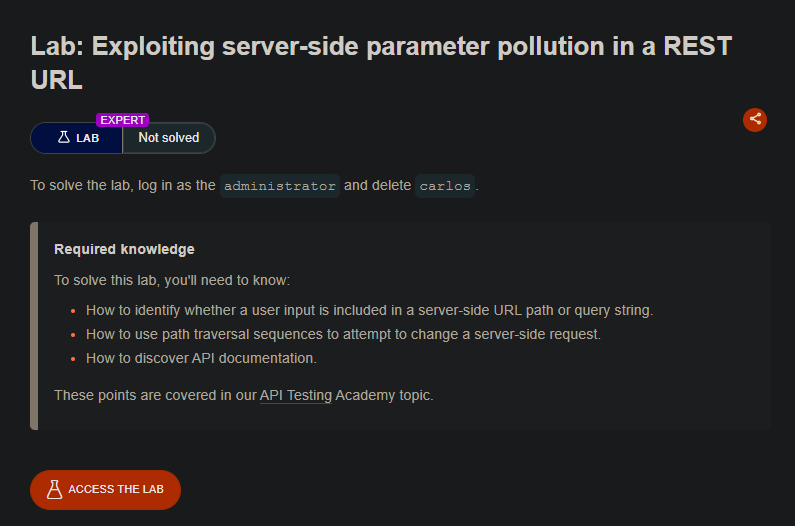The width and height of the screenshot is (795, 526).
Task: Click the 'To solve the lab, log in' text
Action: pos(123,185)
